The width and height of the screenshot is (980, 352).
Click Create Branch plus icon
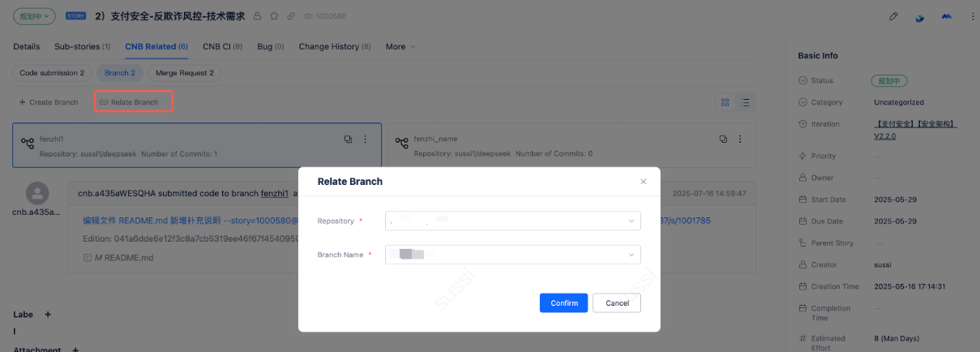[23, 103]
